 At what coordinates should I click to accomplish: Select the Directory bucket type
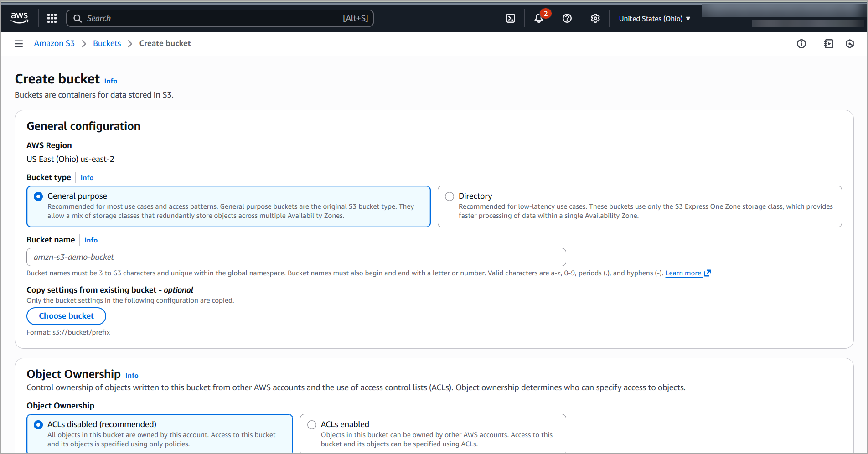coord(449,196)
